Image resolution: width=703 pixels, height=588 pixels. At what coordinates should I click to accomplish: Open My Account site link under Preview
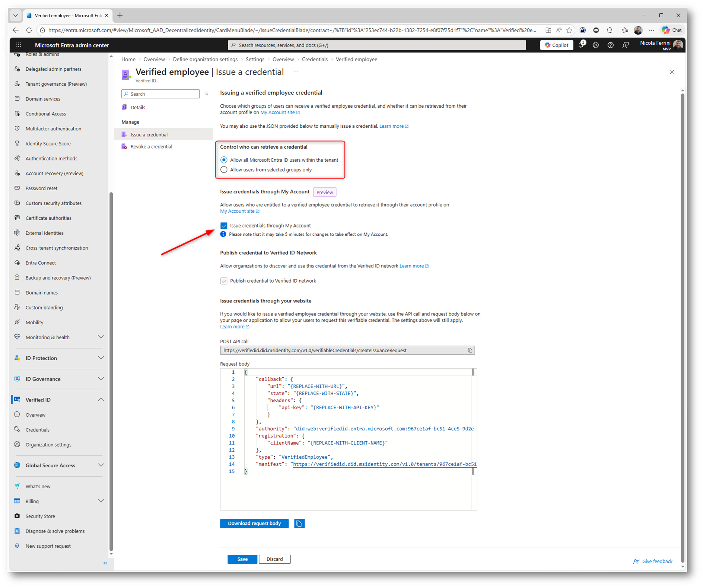point(240,211)
